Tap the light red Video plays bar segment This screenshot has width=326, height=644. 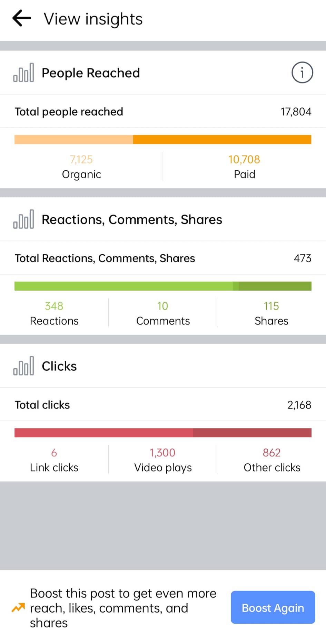coord(103,433)
